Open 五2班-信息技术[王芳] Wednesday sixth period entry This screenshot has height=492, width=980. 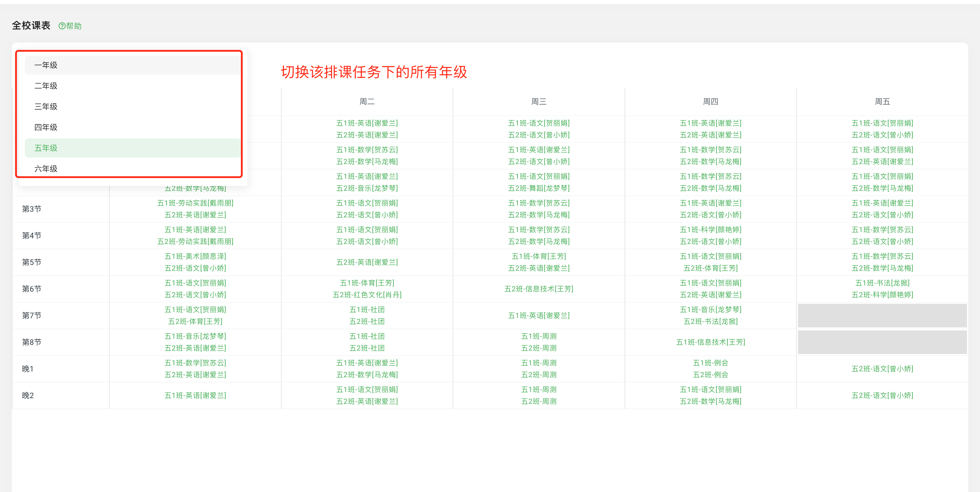(538, 288)
